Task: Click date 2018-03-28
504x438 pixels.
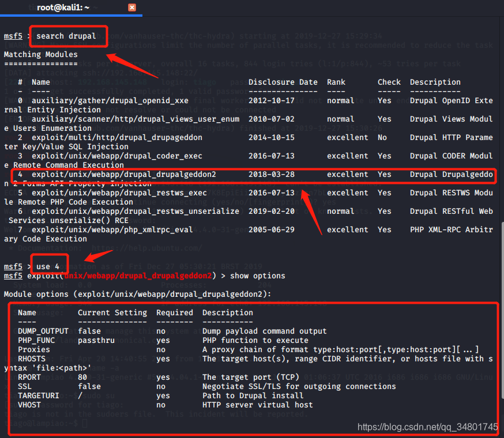Action: (272, 175)
